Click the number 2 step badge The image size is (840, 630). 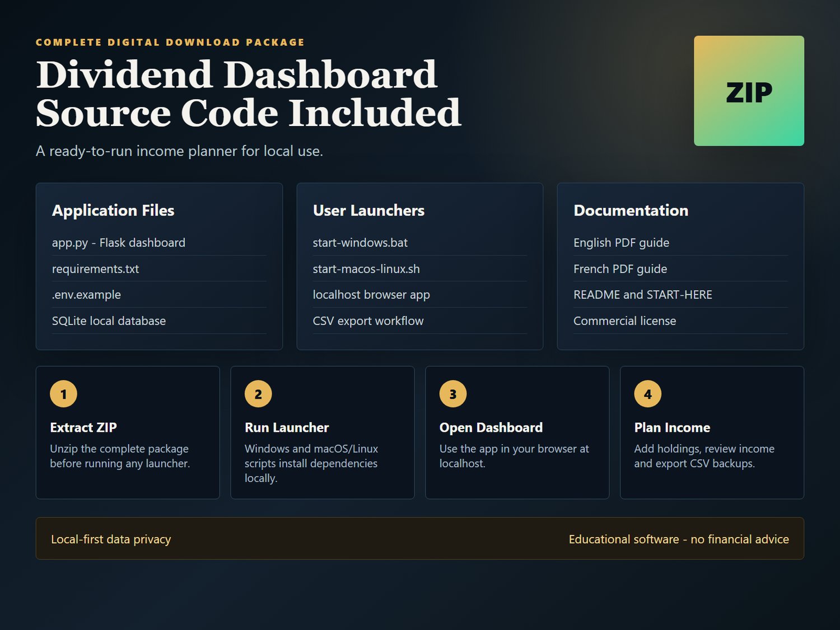258,394
